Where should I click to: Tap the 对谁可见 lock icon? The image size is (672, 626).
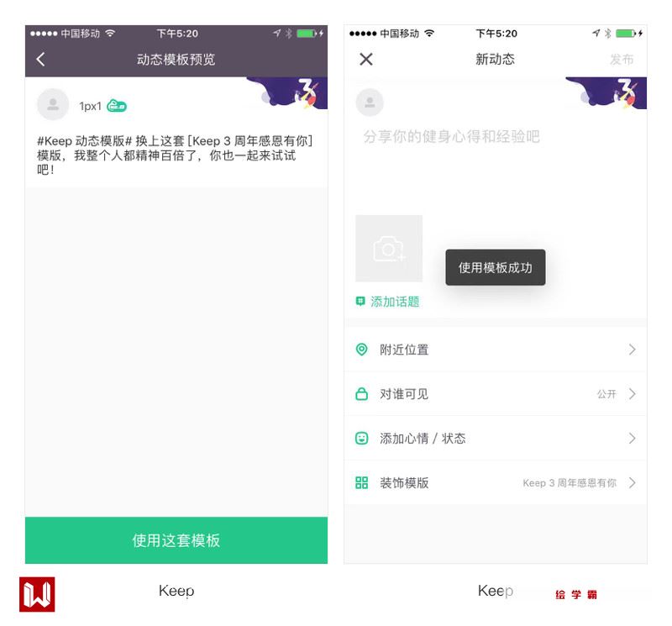[x=362, y=393]
